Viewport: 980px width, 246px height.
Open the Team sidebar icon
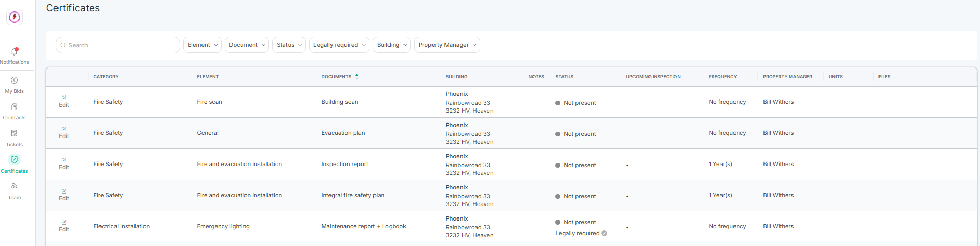pyautogui.click(x=15, y=186)
